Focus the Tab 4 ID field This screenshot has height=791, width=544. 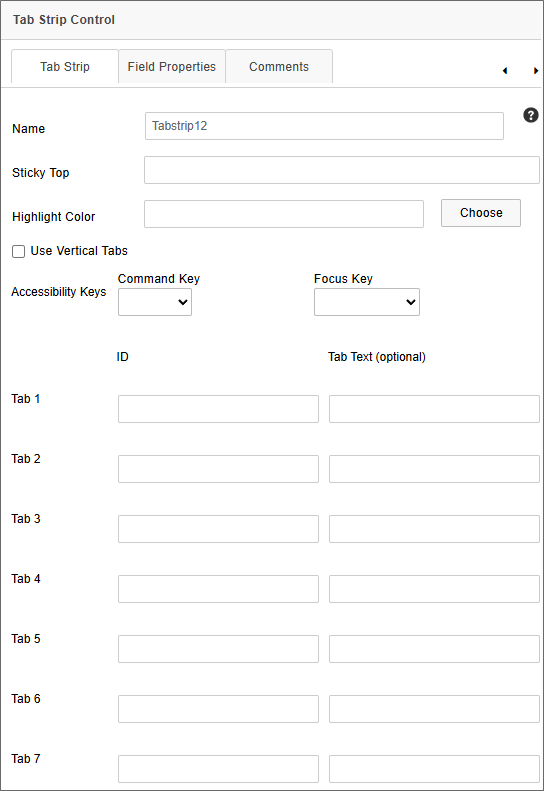pos(219,589)
